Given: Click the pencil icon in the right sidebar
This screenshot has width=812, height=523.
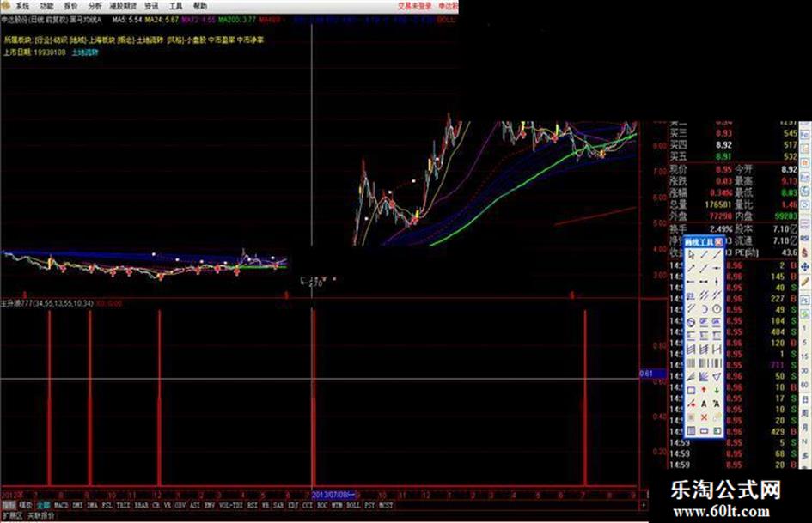Looking at the screenshot, I should [x=805, y=283].
